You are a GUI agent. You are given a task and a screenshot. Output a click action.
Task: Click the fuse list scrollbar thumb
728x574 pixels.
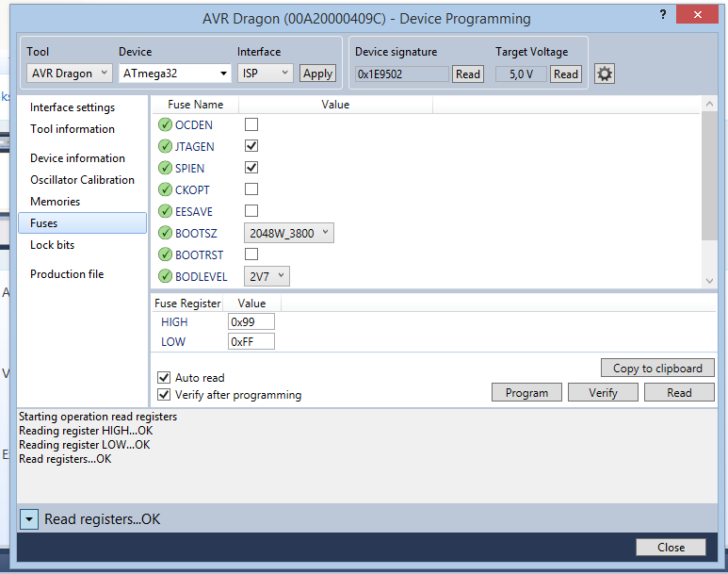coord(709,175)
